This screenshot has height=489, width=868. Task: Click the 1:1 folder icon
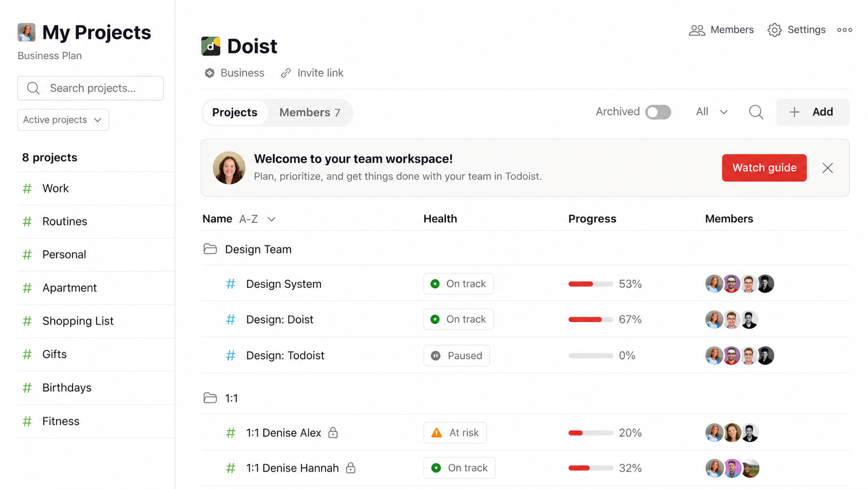pos(210,398)
